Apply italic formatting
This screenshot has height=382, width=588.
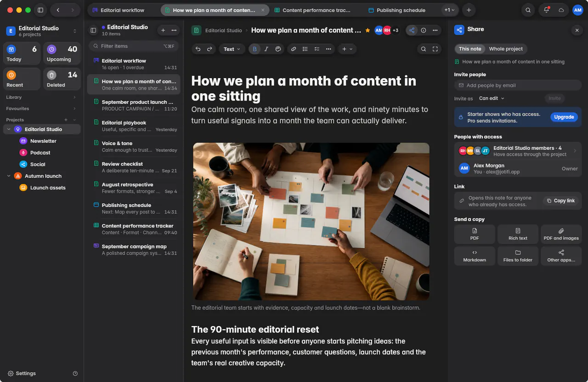click(x=266, y=49)
